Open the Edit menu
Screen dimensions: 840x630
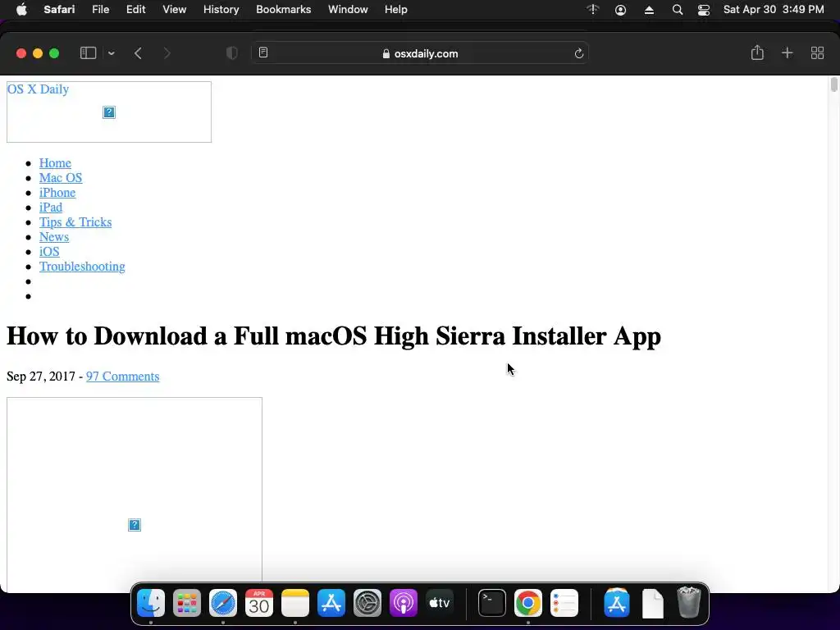(x=135, y=9)
